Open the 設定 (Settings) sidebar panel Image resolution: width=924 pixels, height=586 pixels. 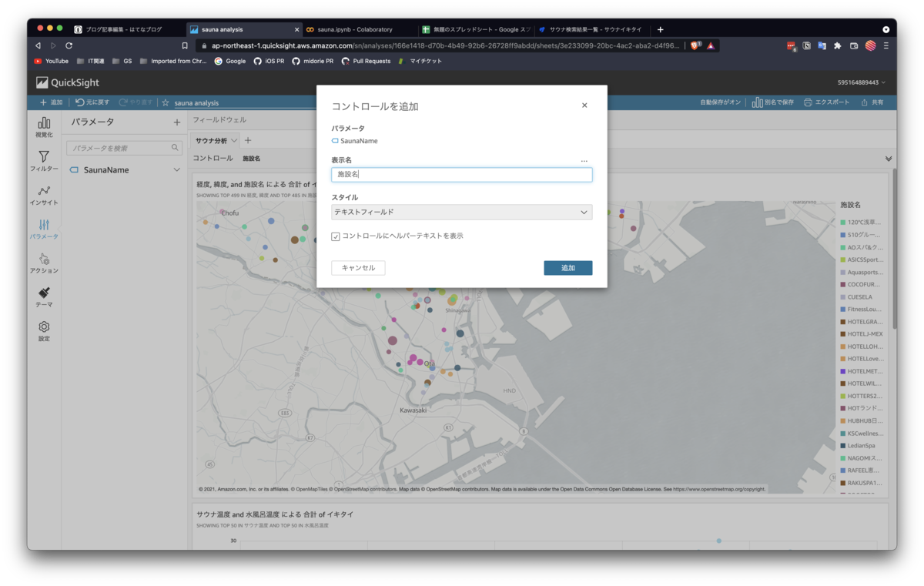(44, 331)
